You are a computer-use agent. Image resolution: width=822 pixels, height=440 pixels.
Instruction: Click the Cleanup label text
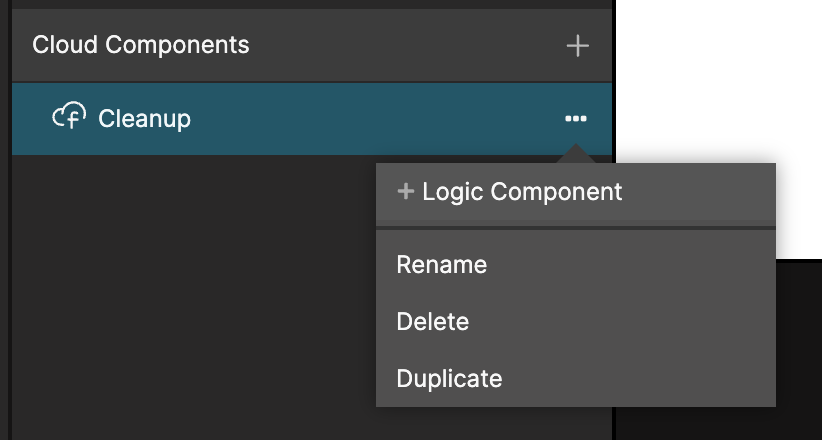coord(144,118)
